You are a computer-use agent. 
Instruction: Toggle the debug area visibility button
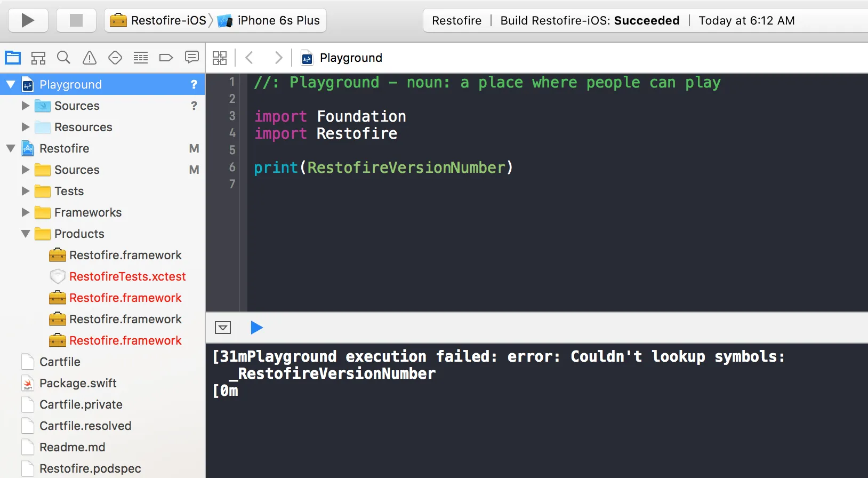click(223, 328)
